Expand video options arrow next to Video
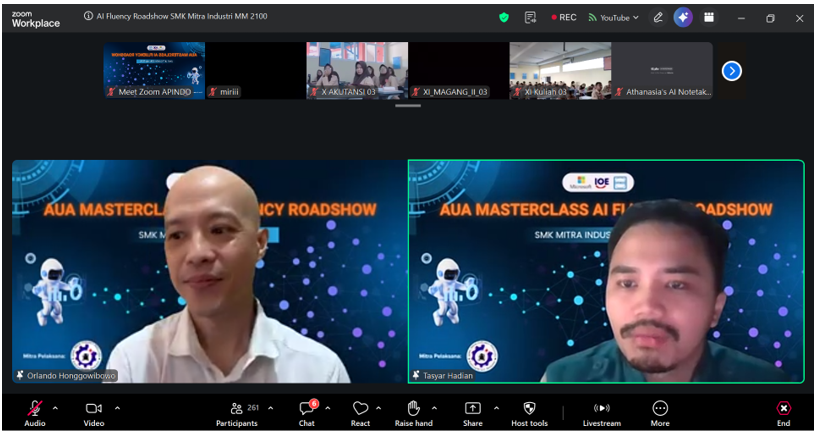 (117, 409)
